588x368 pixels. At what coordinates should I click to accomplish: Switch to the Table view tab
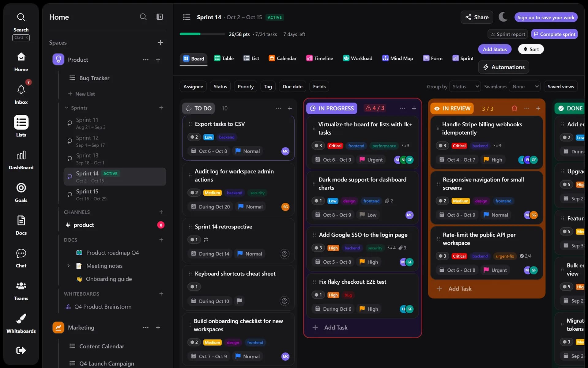click(224, 58)
